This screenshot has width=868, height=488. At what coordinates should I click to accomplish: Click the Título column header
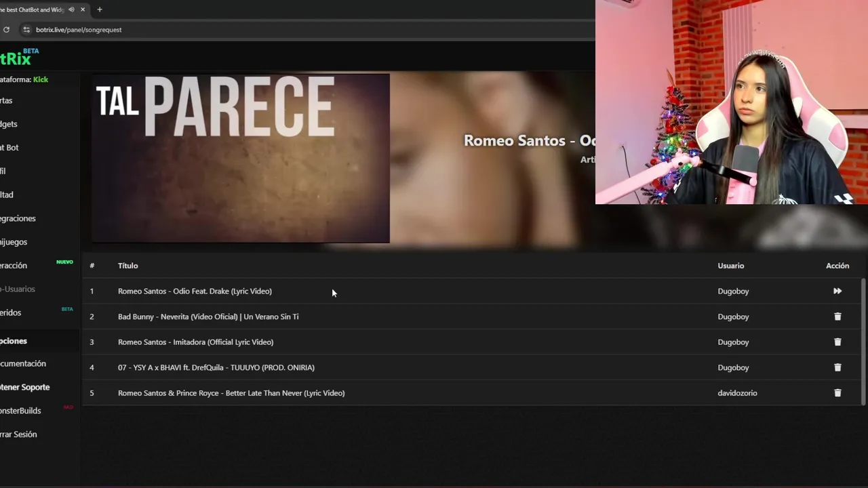tap(127, 266)
